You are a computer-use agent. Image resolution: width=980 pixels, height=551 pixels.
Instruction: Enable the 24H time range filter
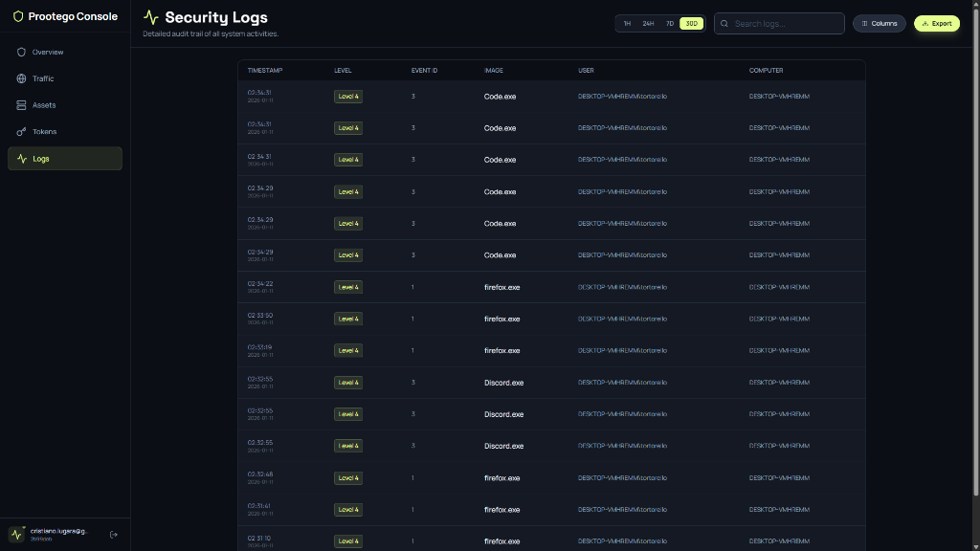[x=648, y=23]
